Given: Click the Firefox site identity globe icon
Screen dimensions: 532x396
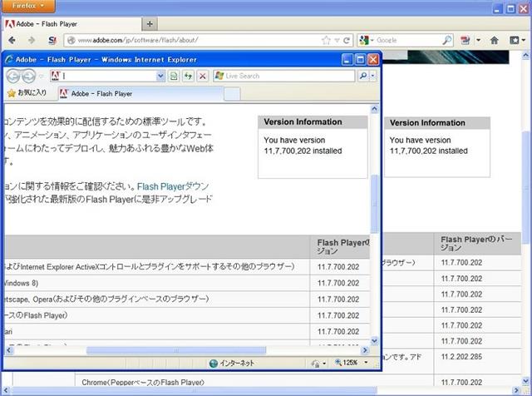Looking at the screenshot, I should coord(71,41).
